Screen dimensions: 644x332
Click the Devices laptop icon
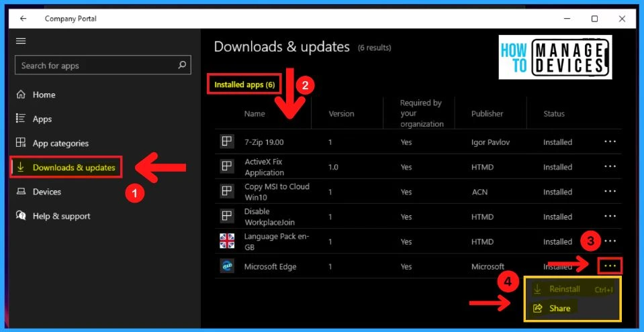21,192
